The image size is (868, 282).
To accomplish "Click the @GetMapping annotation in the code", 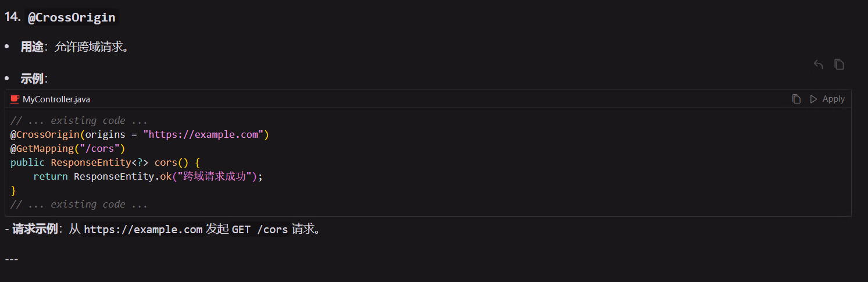I will click(42, 149).
